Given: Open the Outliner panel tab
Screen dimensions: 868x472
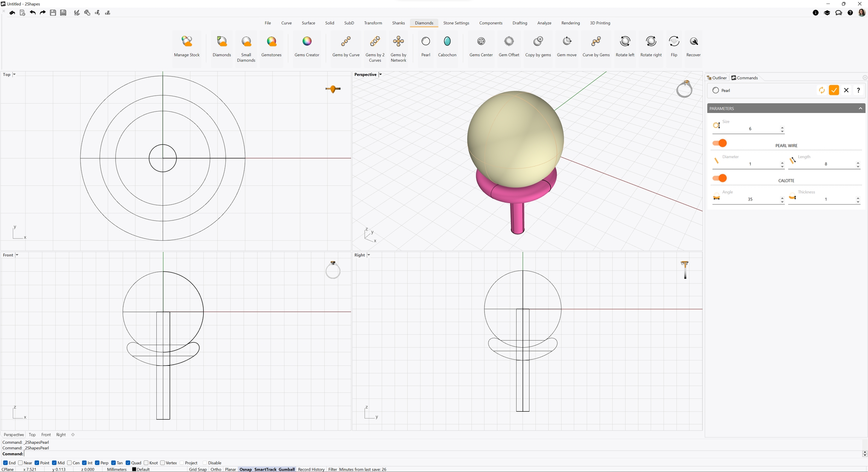Looking at the screenshot, I should tap(717, 78).
